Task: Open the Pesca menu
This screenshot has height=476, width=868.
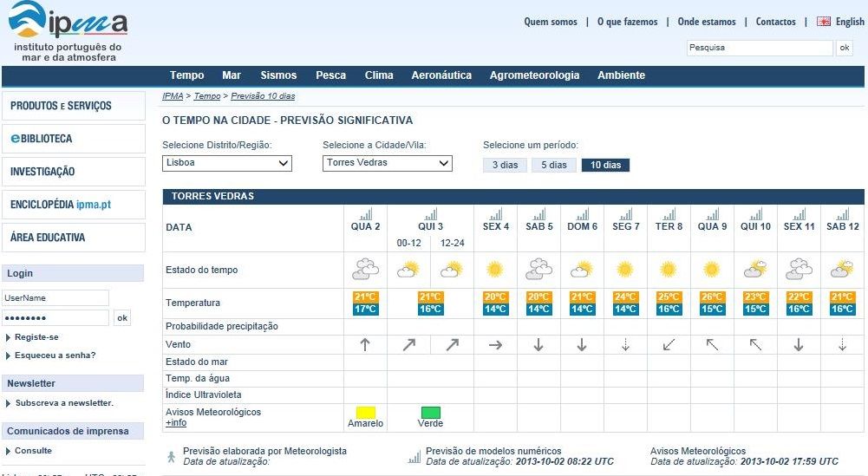Action: pyautogui.click(x=330, y=75)
